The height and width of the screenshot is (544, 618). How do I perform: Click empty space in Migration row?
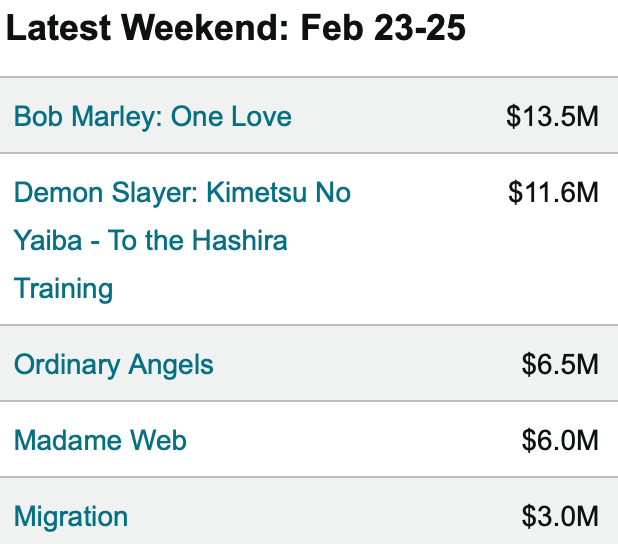[323, 517]
